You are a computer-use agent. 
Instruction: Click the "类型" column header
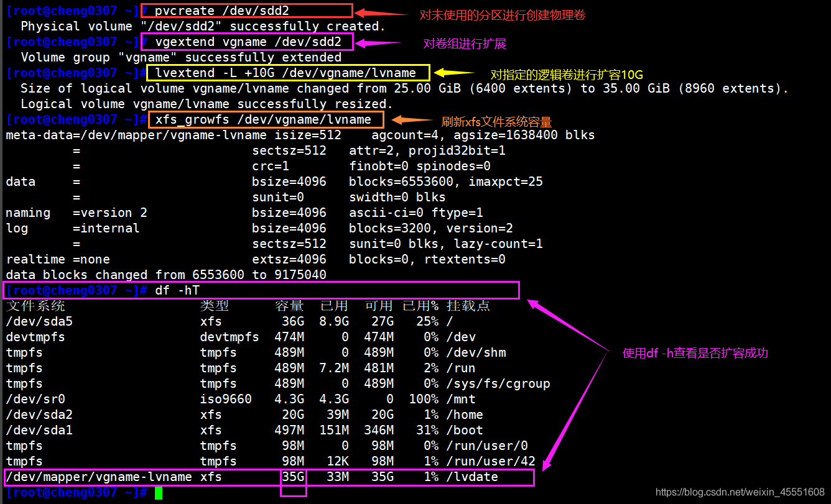(215, 306)
